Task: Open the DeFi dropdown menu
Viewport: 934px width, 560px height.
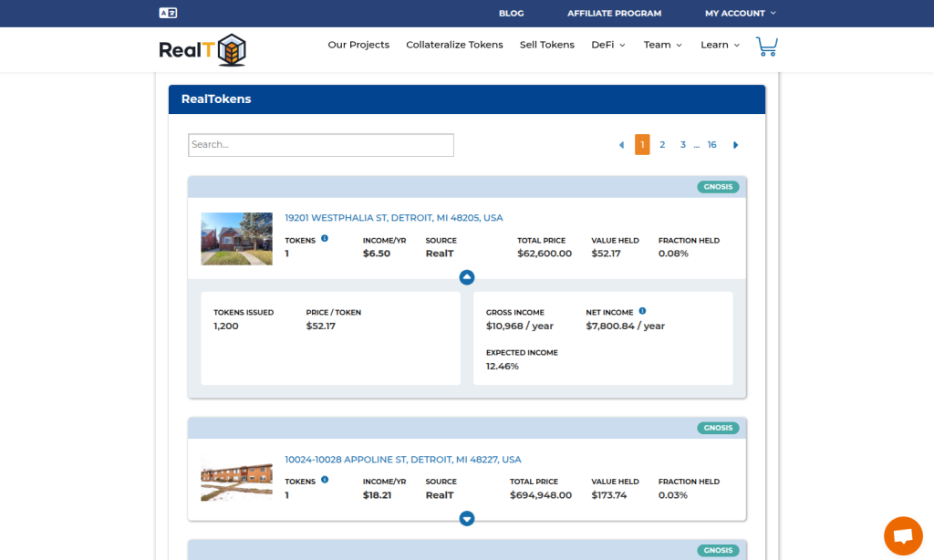Action: (608, 45)
